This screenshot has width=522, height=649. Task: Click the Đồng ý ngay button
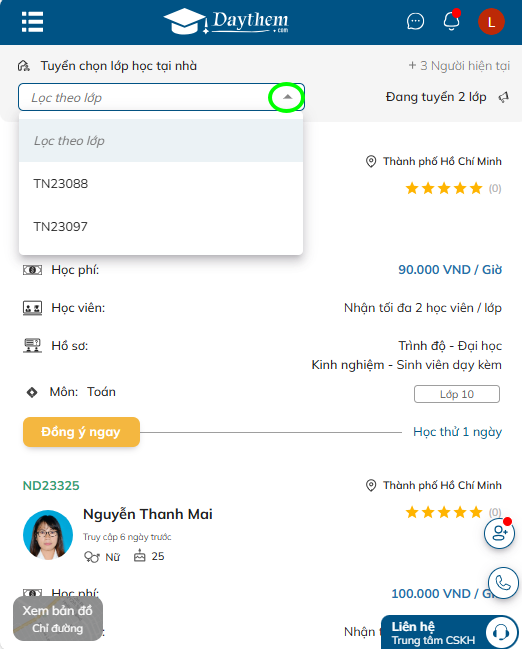click(x=81, y=432)
